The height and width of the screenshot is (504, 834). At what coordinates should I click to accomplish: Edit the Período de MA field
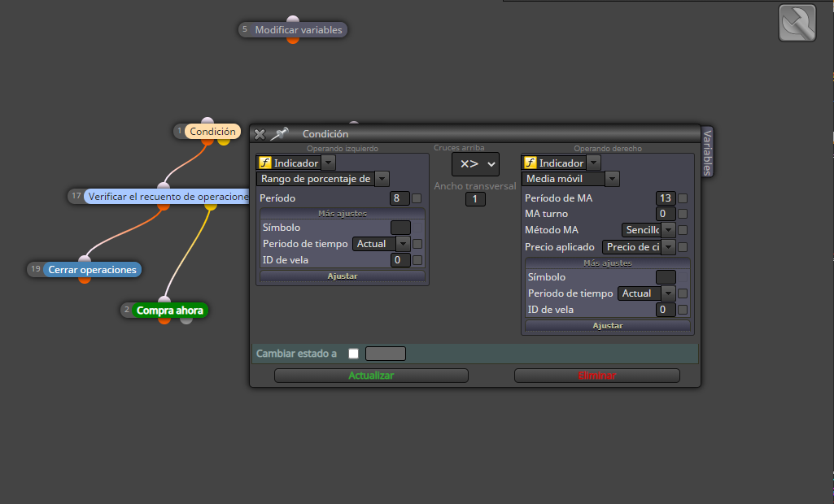[x=666, y=198]
